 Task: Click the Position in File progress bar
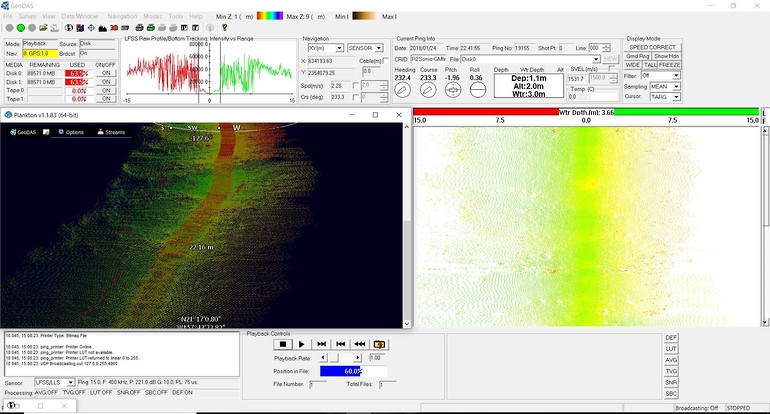click(x=353, y=371)
